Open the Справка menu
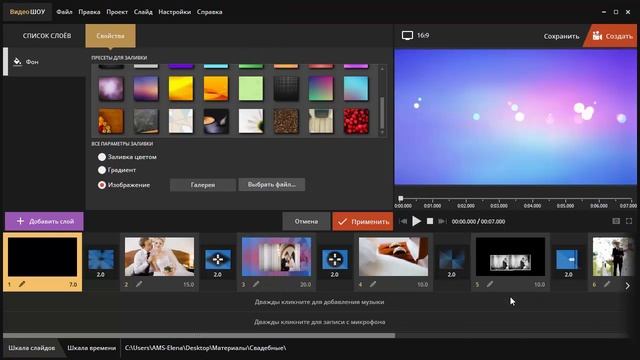 [209, 12]
